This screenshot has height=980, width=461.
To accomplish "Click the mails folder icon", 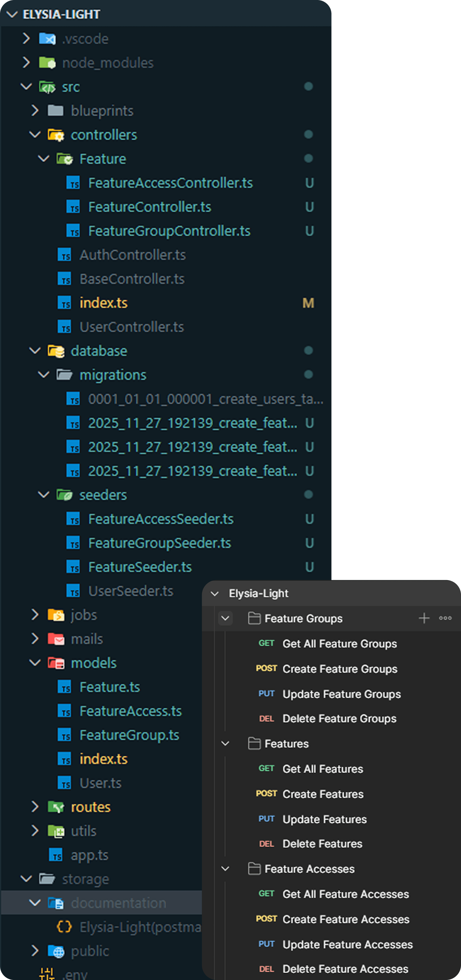I will click(x=56, y=639).
